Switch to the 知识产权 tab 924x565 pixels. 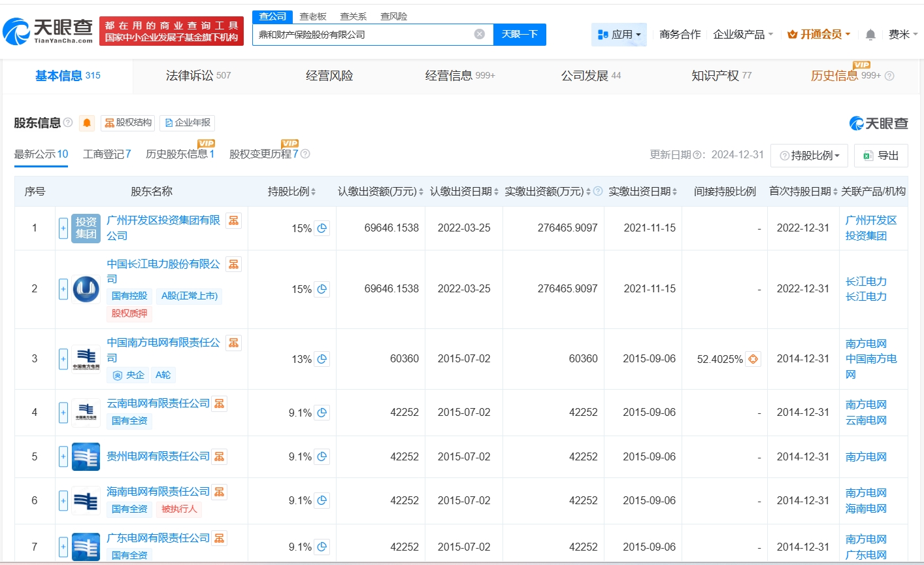[x=721, y=76]
